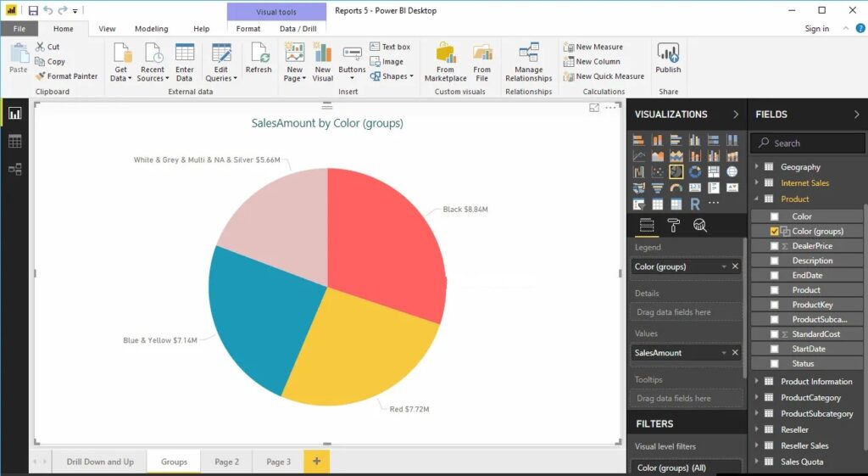Viewport: 868px width, 476px height.
Task: Select the funnel chart visualization
Action: [657, 188]
